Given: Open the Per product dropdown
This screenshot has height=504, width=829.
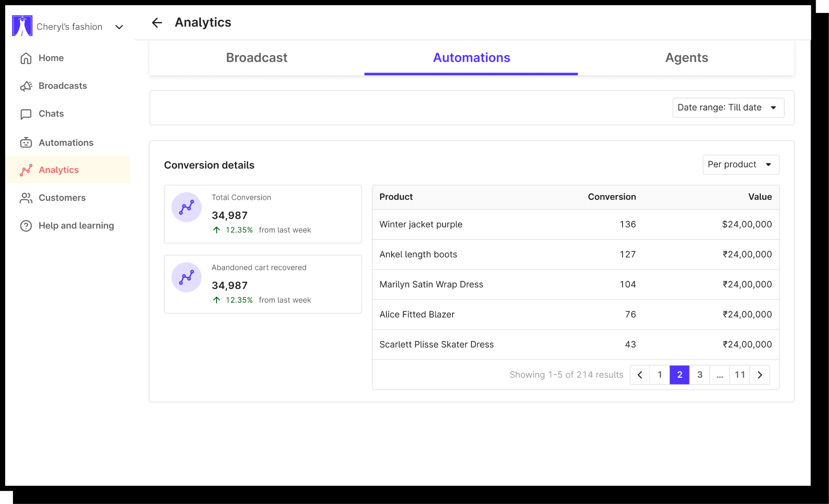Looking at the screenshot, I should [x=740, y=164].
